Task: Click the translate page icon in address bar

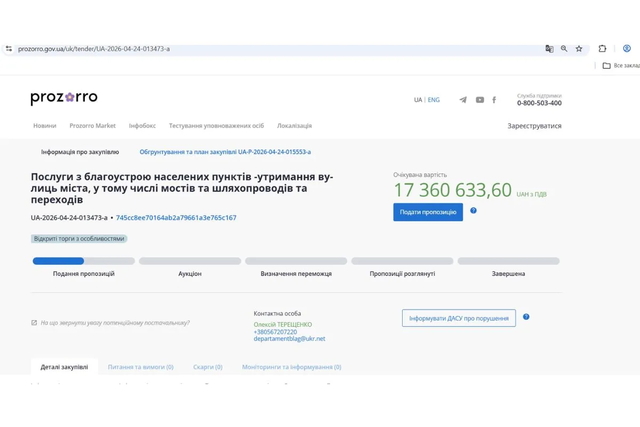Action: [x=549, y=48]
